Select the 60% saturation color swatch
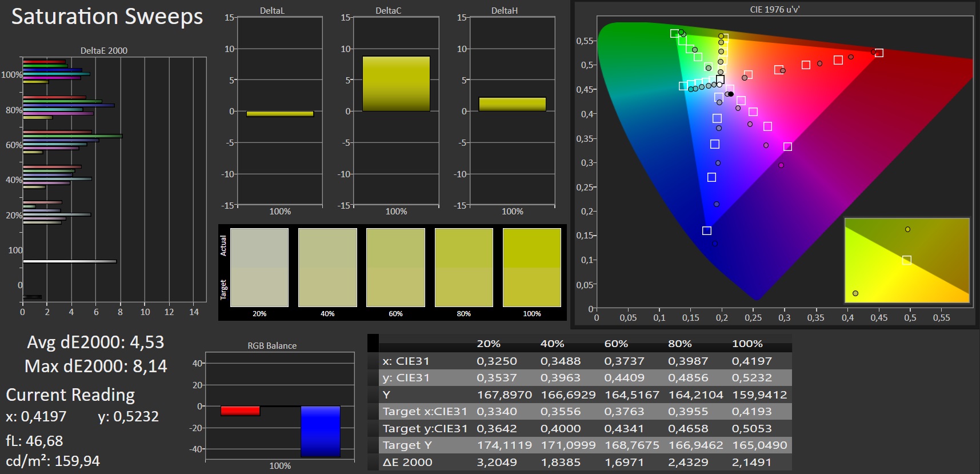This screenshot has width=980, height=474. [x=395, y=267]
